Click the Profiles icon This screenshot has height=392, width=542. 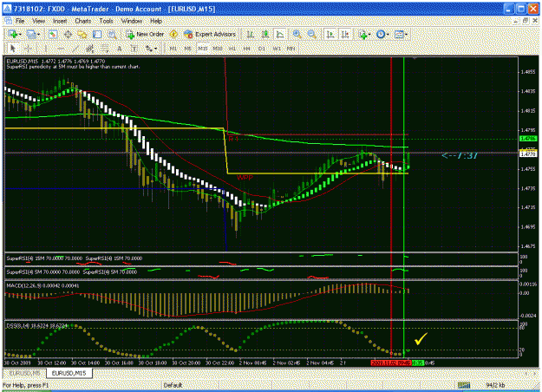[x=31, y=34]
